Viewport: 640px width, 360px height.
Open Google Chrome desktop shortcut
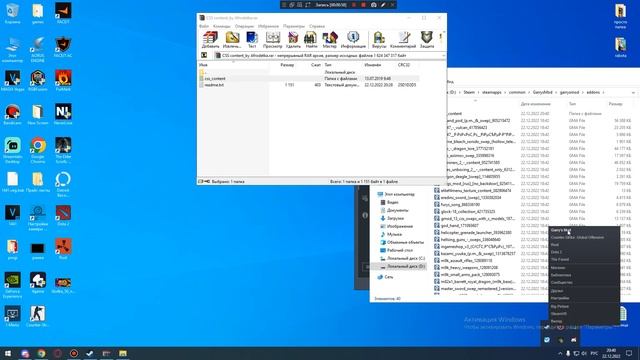click(38, 151)
